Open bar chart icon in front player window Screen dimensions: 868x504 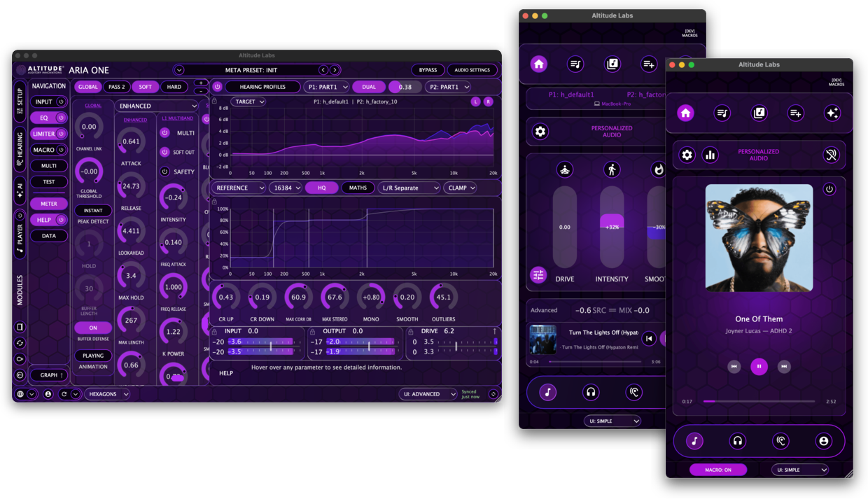[x=710, y=155]
